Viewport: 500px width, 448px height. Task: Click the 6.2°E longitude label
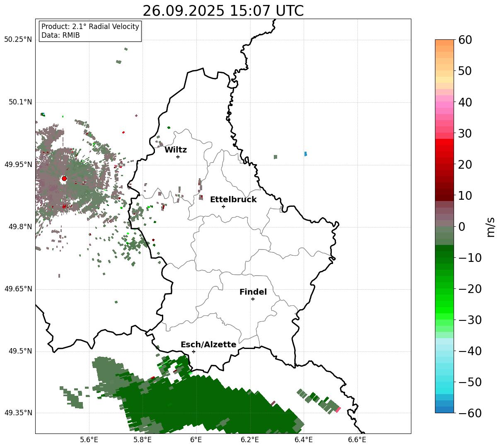(250, 440)
